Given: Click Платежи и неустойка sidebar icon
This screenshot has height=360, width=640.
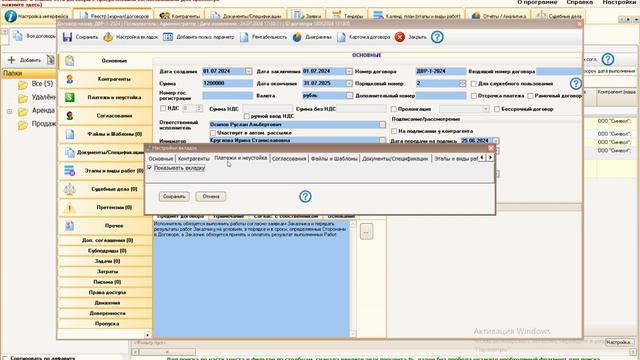Looking at the screenshot, I should [69, 97].
